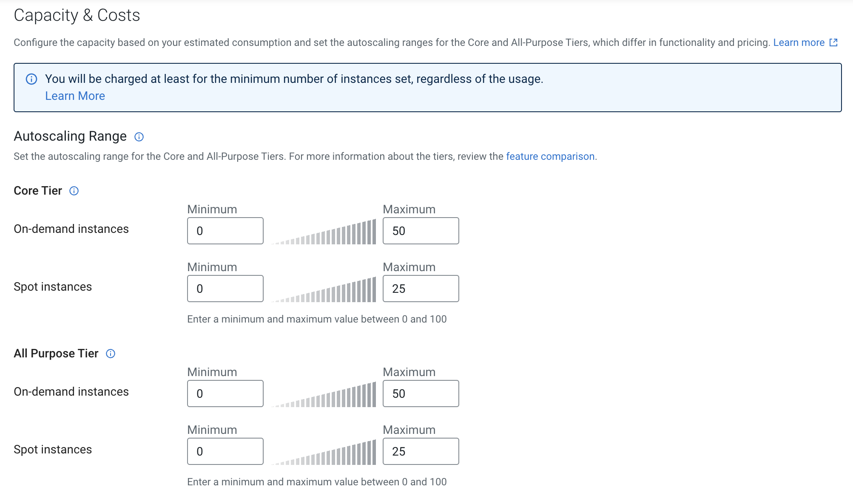Select All Purpose on-demand Minimum field
The height and width of the screenshot is (504, 853).
point(225,394)
